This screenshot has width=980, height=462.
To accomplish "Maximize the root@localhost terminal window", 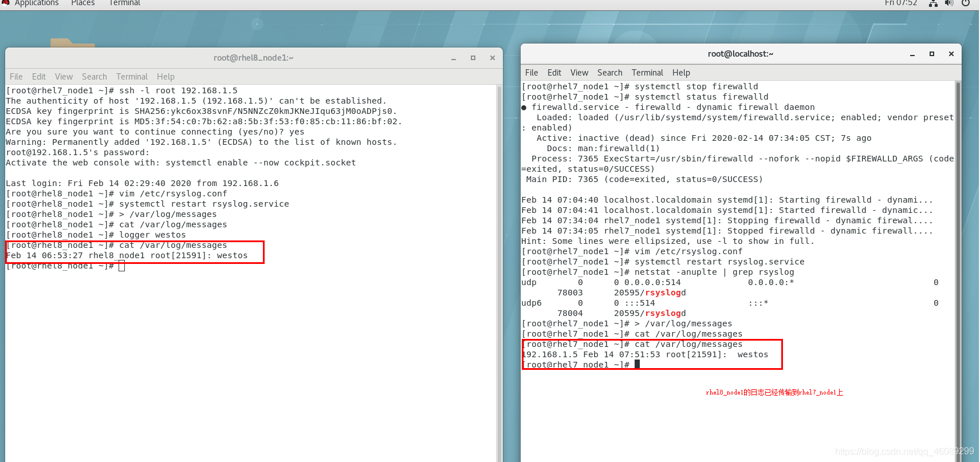I will point(932,54).
